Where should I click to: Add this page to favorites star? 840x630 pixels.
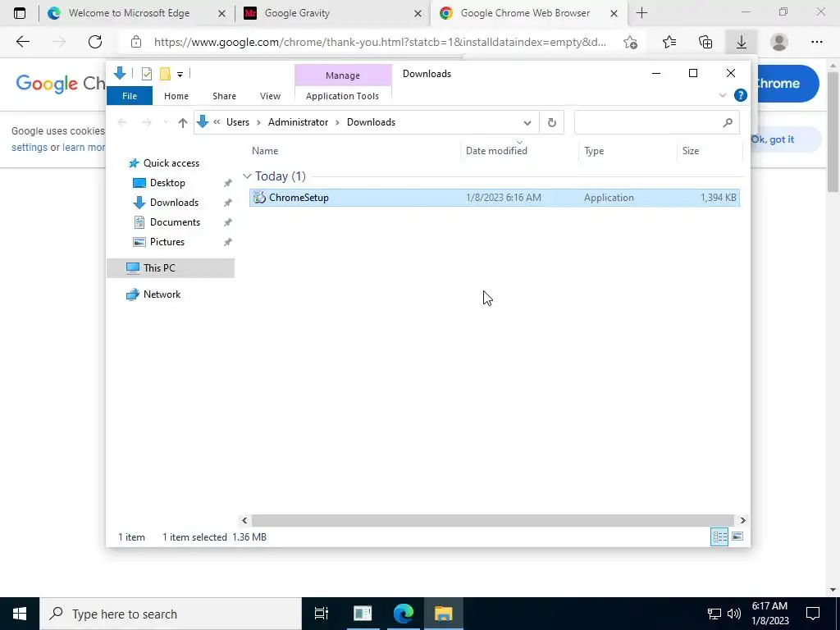point(631,43)
